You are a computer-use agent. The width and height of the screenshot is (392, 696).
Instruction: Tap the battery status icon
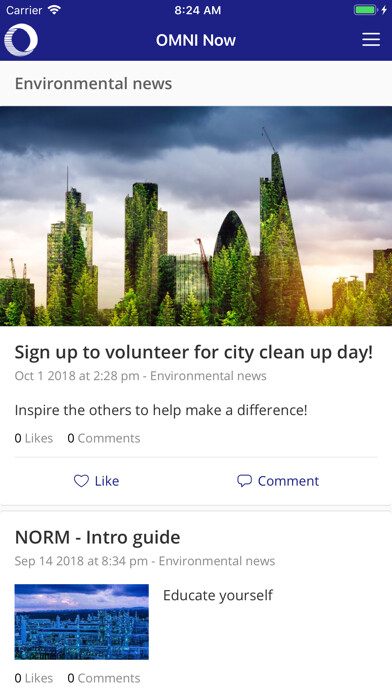[x=365, y=10]
